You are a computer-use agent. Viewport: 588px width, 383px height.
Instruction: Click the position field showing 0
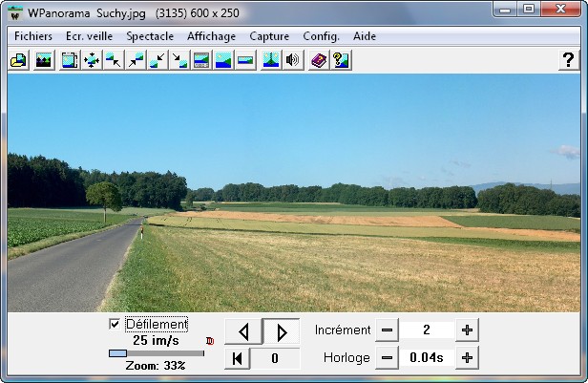(275, 358)
